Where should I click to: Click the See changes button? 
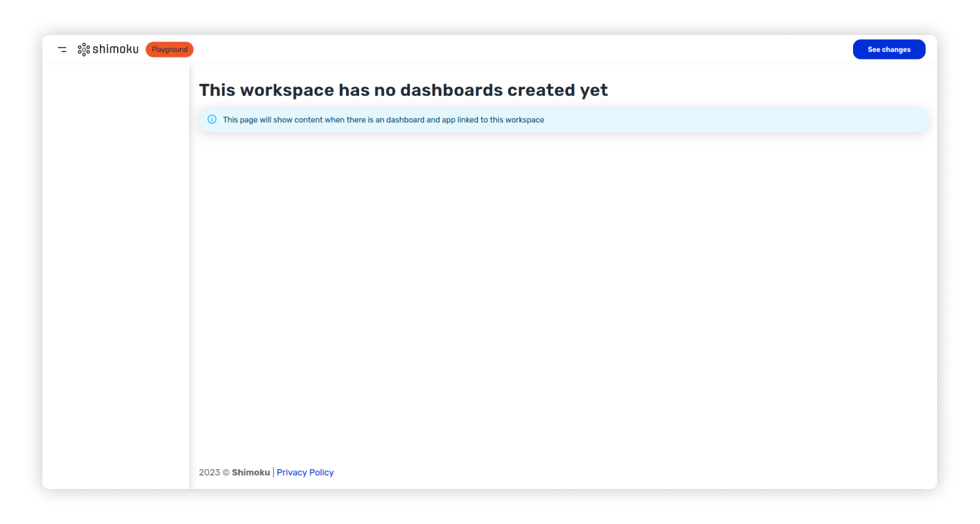[889, 50]
